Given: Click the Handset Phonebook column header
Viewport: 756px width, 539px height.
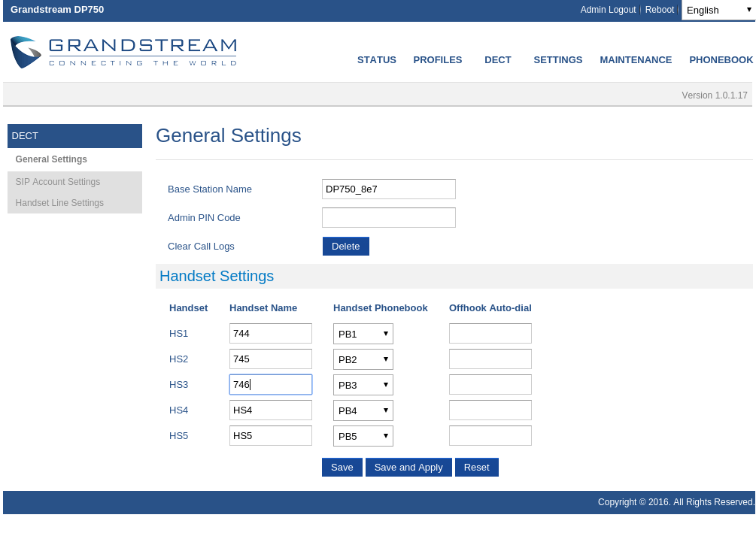Looking at the screenshot, I should point(381,307).
